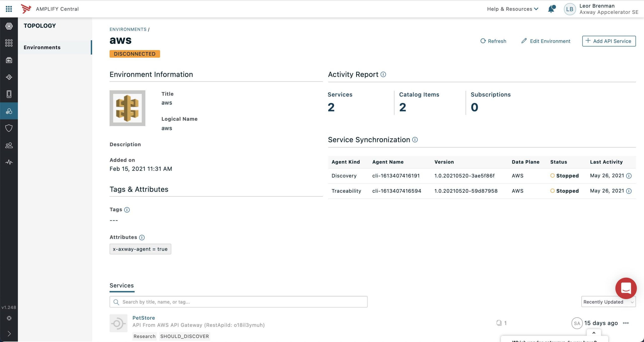
Task: Click the Axway AMPLIFY logo
Action: 26,9
